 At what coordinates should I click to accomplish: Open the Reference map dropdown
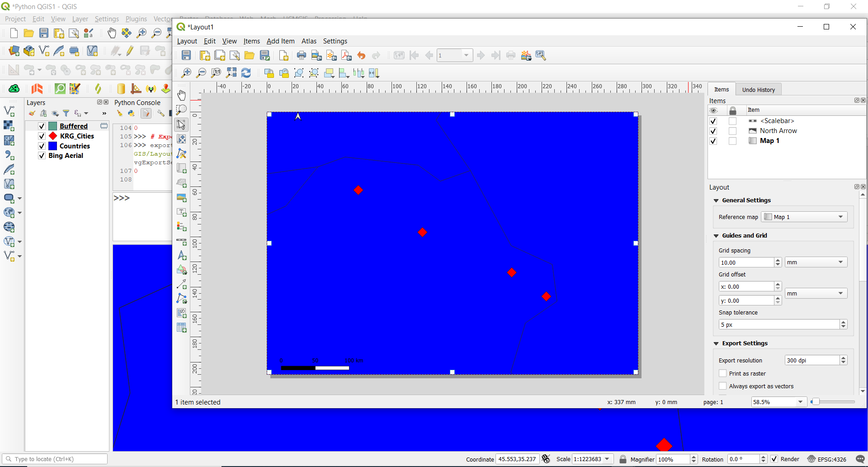[x=804, y=217]
